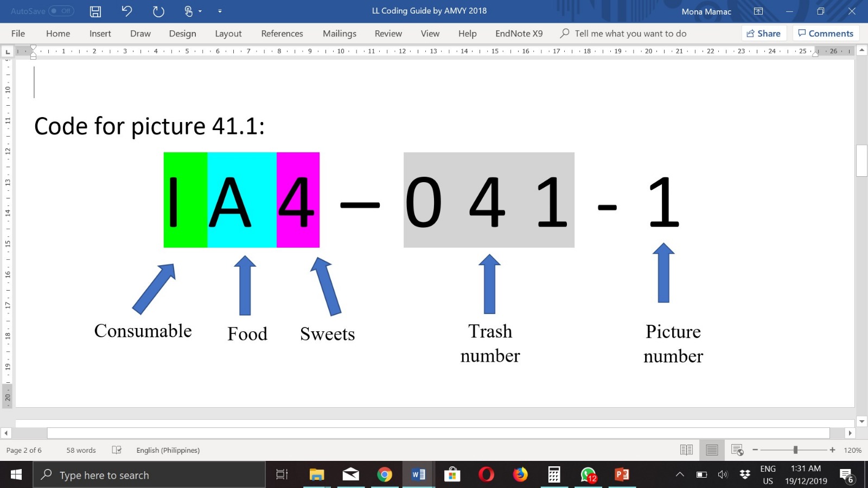Click the zoom out minus button

(755, 450)
